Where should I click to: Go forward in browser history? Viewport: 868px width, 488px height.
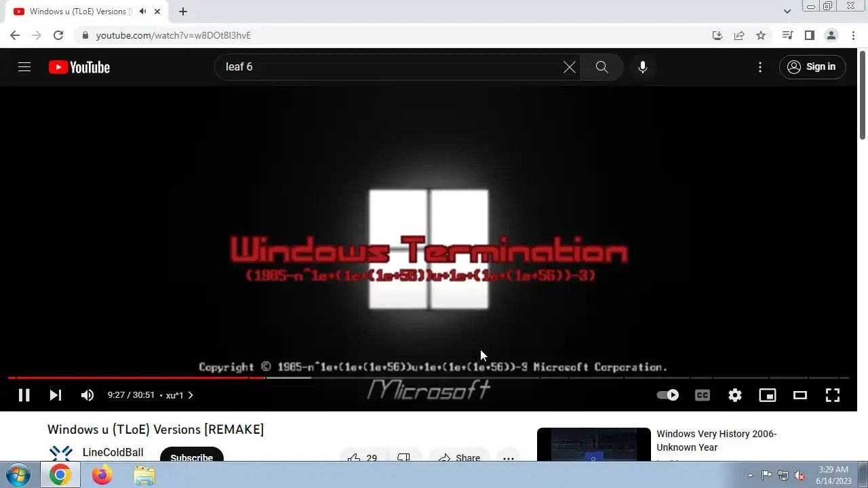click(37, 35)
